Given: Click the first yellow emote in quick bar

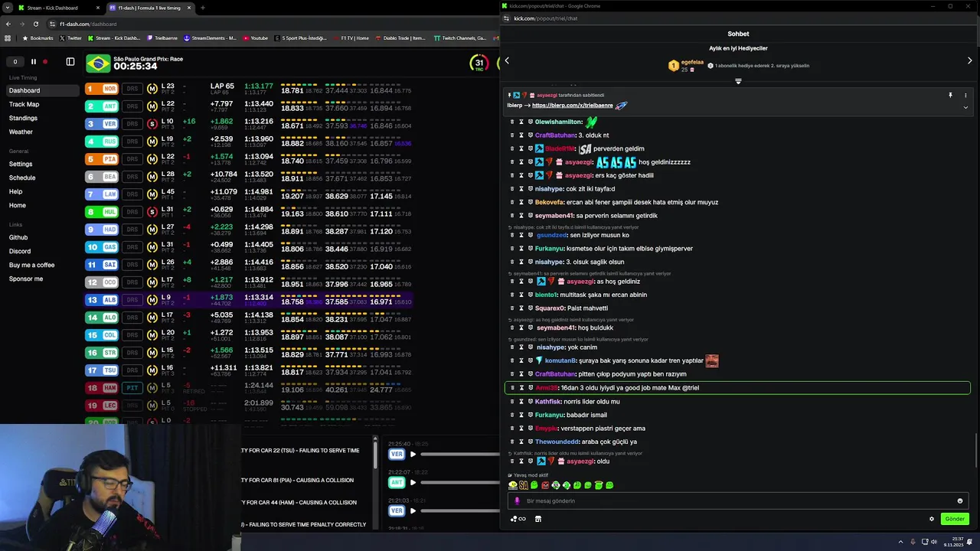Looking at the screenshot, I should click(x=513, y=485).
